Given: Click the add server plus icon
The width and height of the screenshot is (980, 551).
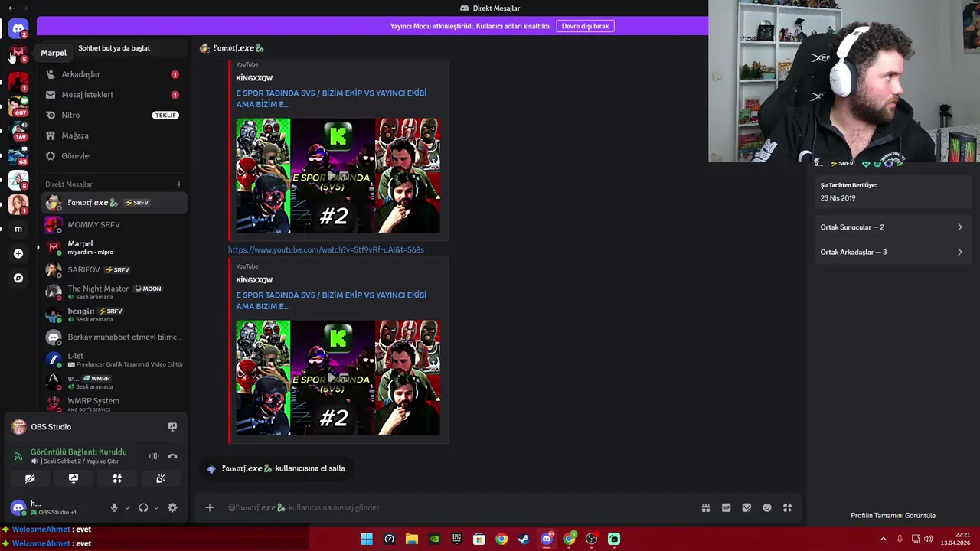Looking at the screenshot, I should pyautogui.click(x=18, y=253).
